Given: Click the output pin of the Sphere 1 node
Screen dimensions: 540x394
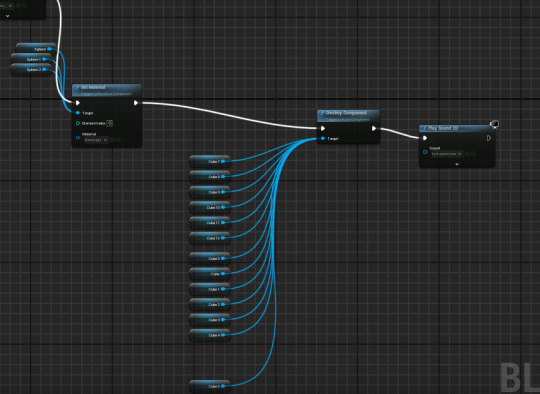Looking at the screenshot, I should (x=44, y=59).
